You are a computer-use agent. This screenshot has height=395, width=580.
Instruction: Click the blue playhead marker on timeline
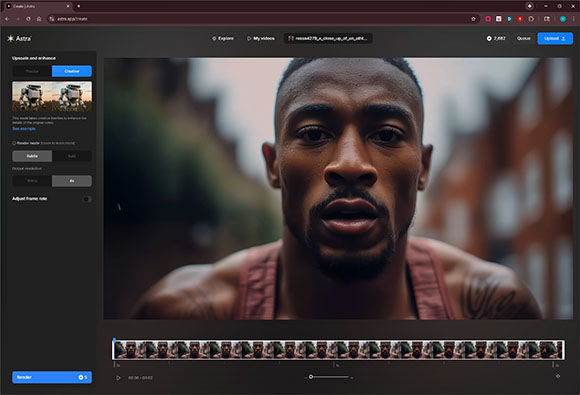point(114,340)
